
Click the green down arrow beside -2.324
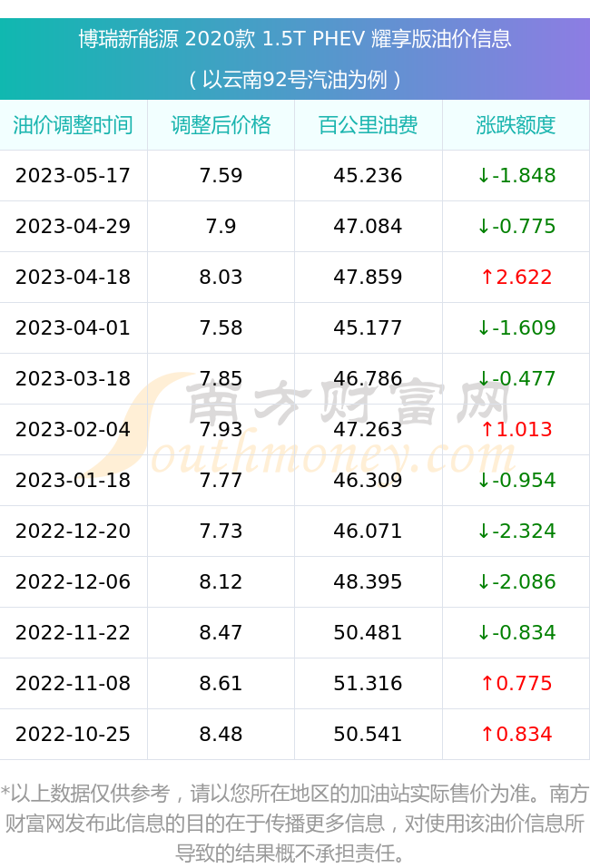(x=484, y=531)
